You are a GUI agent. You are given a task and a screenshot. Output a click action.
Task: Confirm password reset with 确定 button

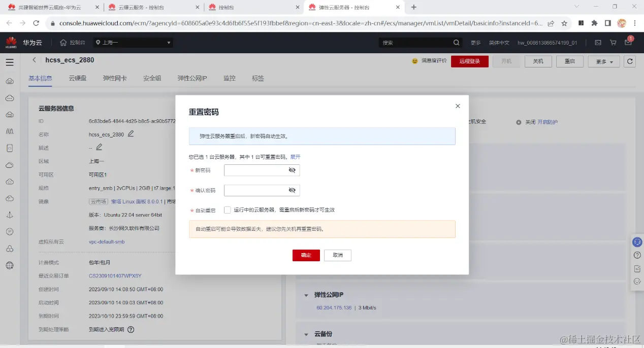point(306,255)
